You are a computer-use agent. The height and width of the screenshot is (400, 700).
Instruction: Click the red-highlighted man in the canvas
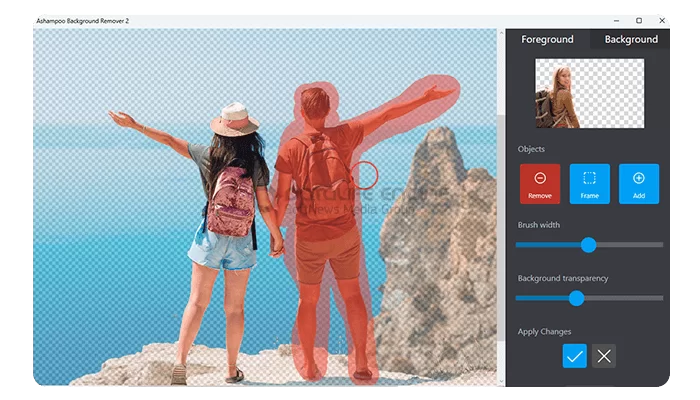[x=320, y=230]
